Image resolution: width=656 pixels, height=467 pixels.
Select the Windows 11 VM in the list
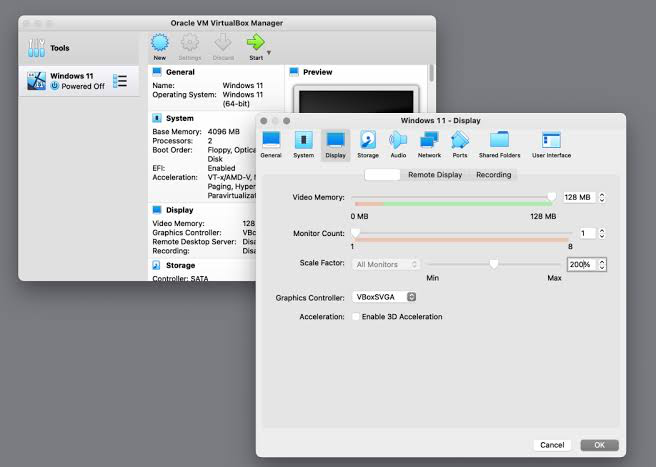[78, 81]
